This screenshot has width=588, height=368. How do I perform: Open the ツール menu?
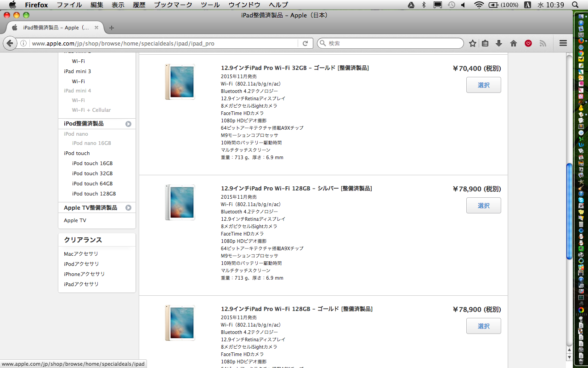coord(210,5)
